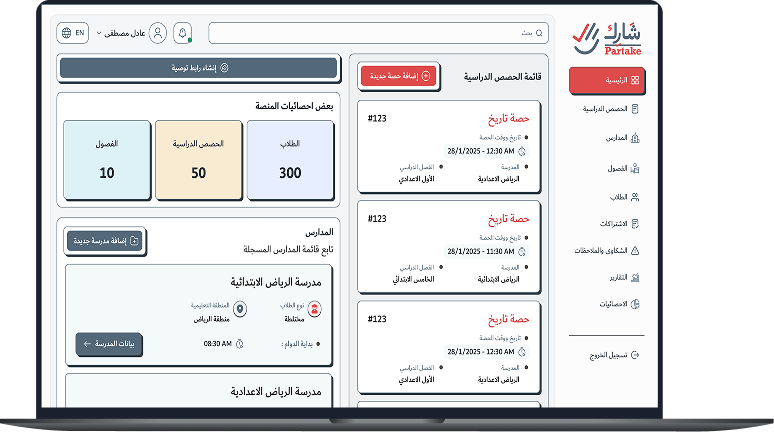The height and width of the screenshot is (432, 774).
Task: Select الطلاب (Students) sidebar icon
Action: pyautogui.click(x=635, y=197)
